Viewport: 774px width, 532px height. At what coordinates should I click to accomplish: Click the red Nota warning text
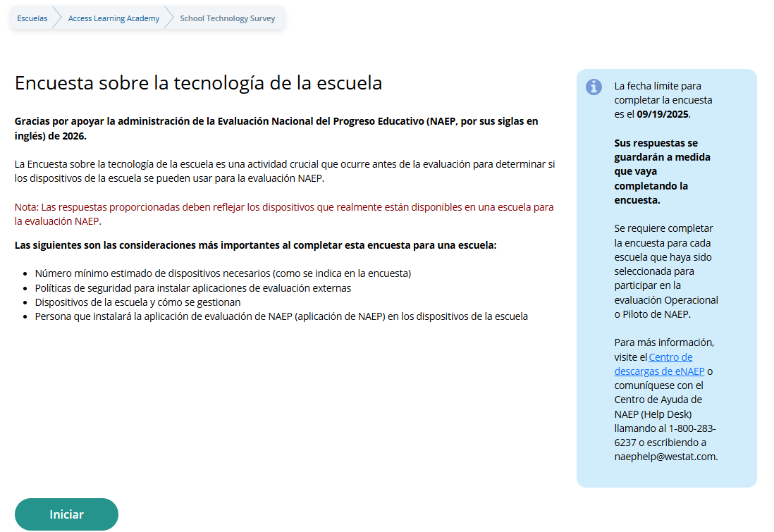coord(283,214)
